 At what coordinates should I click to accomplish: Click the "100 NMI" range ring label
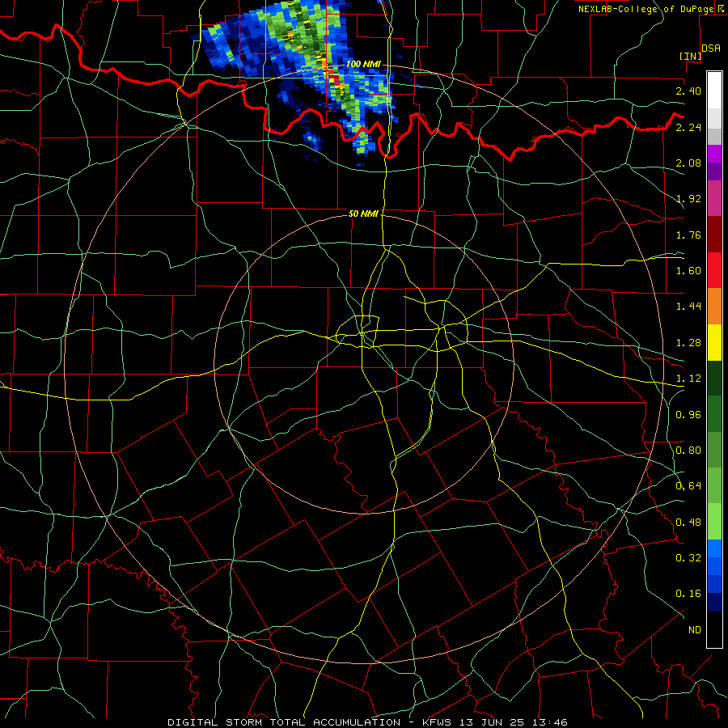(363, 64)
